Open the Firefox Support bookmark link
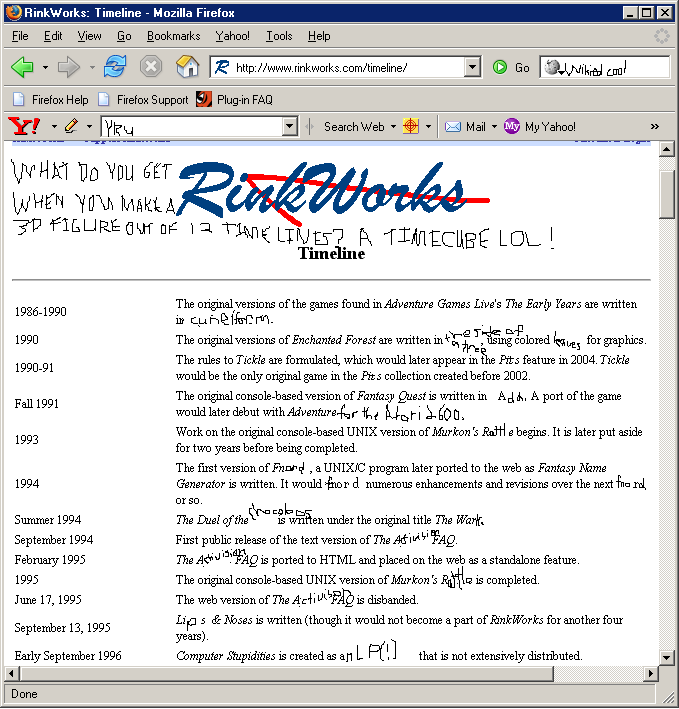This screenshot has width=679, height=709. (152, 99)
